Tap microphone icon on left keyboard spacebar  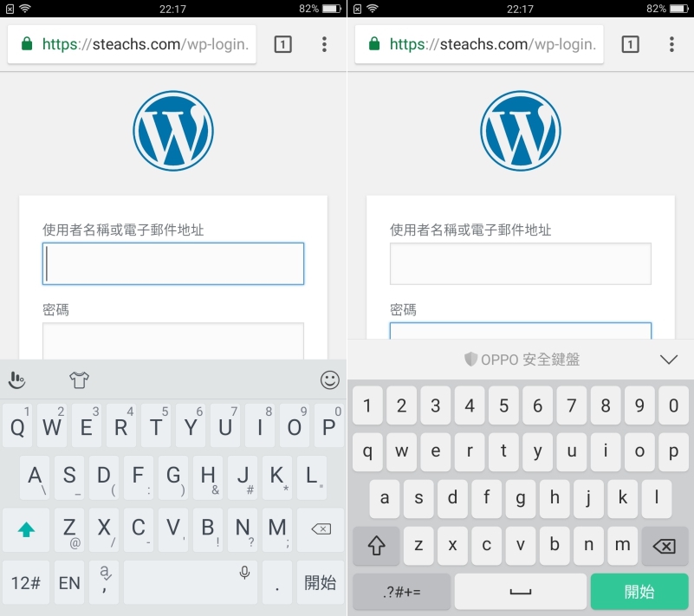tap(244, 572)
